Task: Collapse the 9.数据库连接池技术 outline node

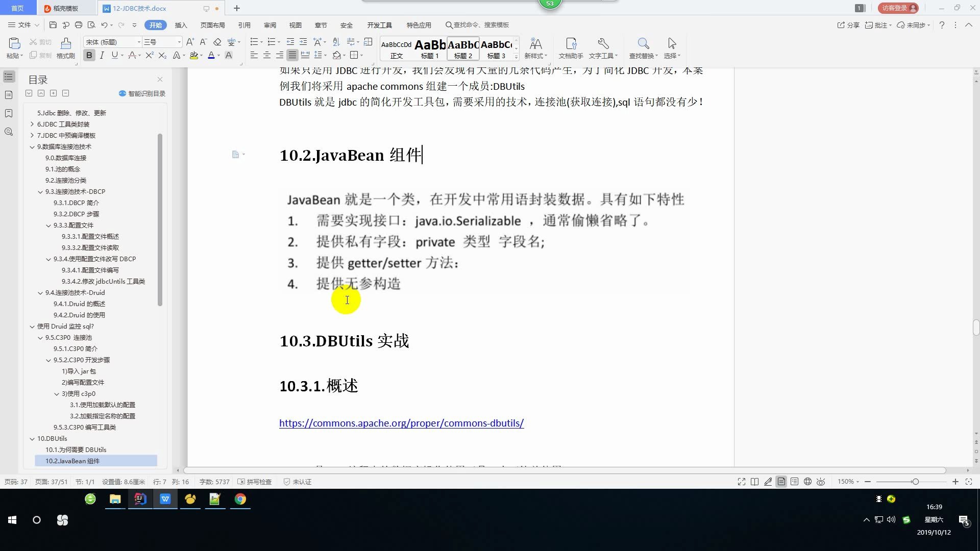Action: point(32,146)
